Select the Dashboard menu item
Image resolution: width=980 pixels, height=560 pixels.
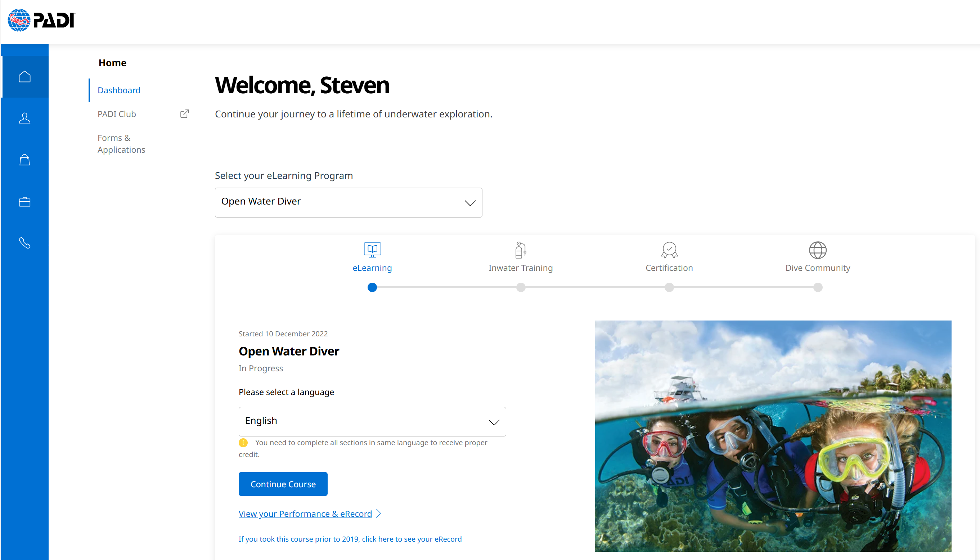pyautogui.click(x=119, y=90)
